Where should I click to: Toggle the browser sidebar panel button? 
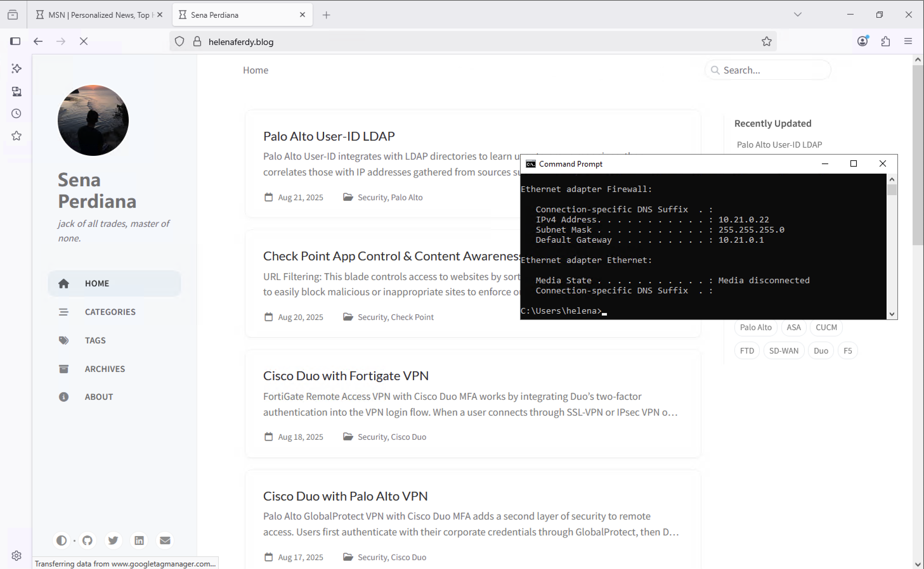click(x=15, y=42)
